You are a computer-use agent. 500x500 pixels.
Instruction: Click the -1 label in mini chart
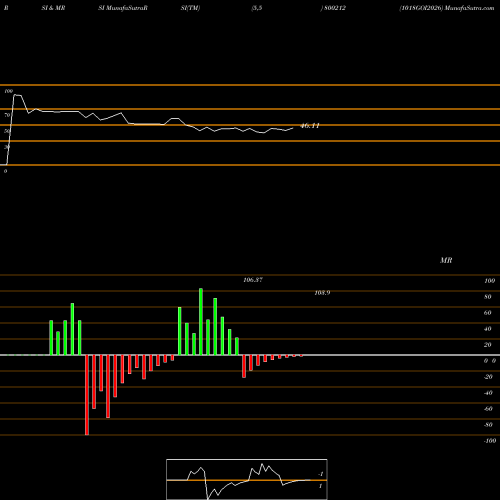click(321, 474)
